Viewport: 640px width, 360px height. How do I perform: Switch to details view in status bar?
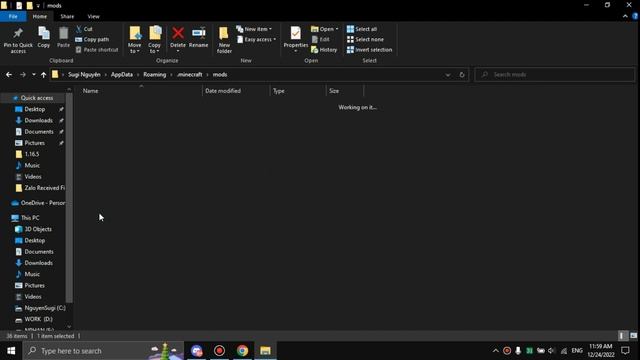point(622,336)
